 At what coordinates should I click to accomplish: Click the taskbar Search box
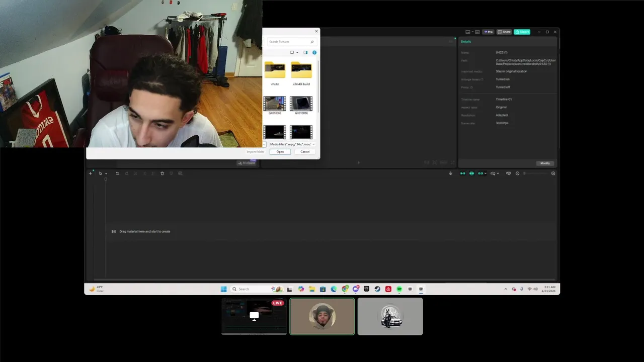[x=257, y=289]
